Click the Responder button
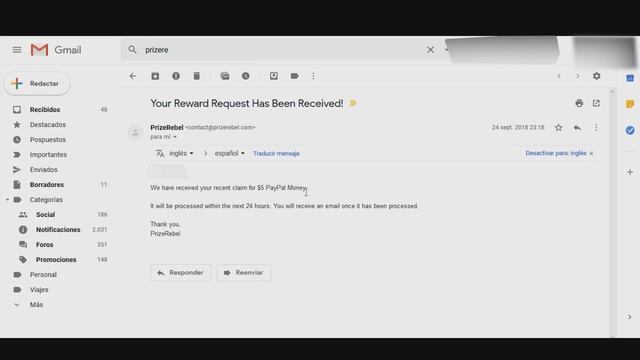Screen dimensions: 640x360 click(181, 273)
